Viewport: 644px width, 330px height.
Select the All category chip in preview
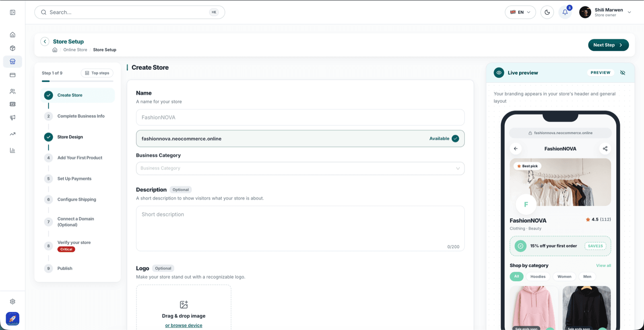[x=516, y=276]
